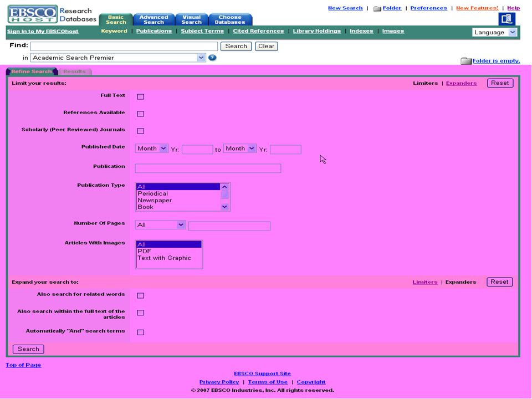This screenshot has width=532, height=399.
Task: Open EBSCO Support Site link
Action: [x=262, y=374]
